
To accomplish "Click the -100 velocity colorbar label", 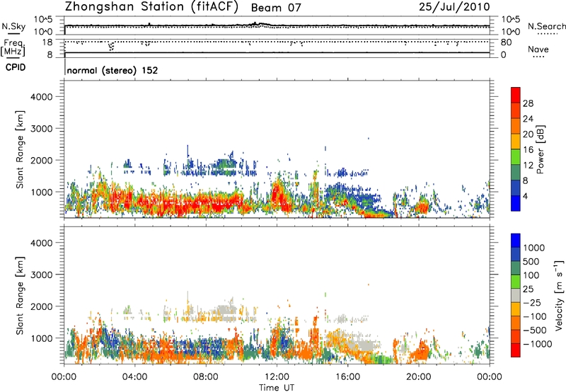I will 535,316.
